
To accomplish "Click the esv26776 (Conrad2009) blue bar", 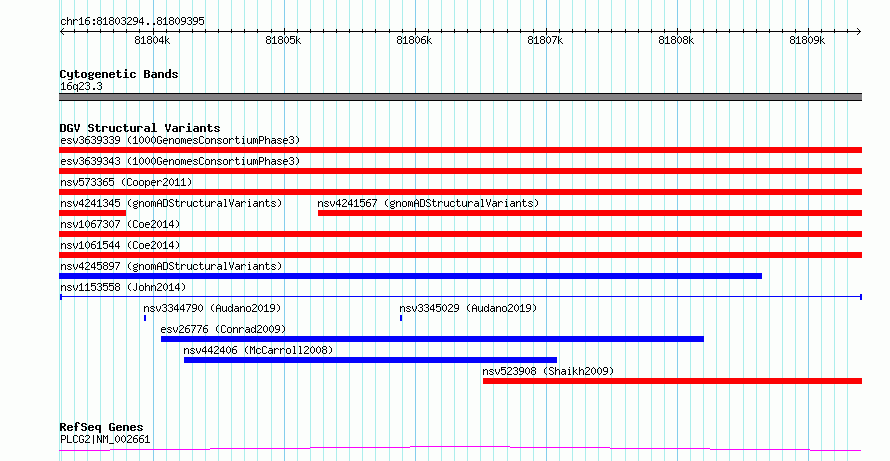I will pyautogui.click(x=433, y=339).
